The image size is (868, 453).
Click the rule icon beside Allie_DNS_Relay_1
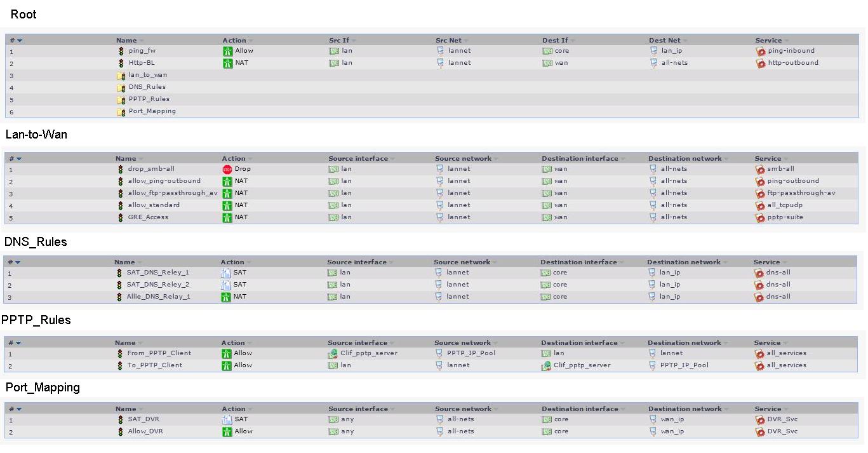(x=119, y=297)
